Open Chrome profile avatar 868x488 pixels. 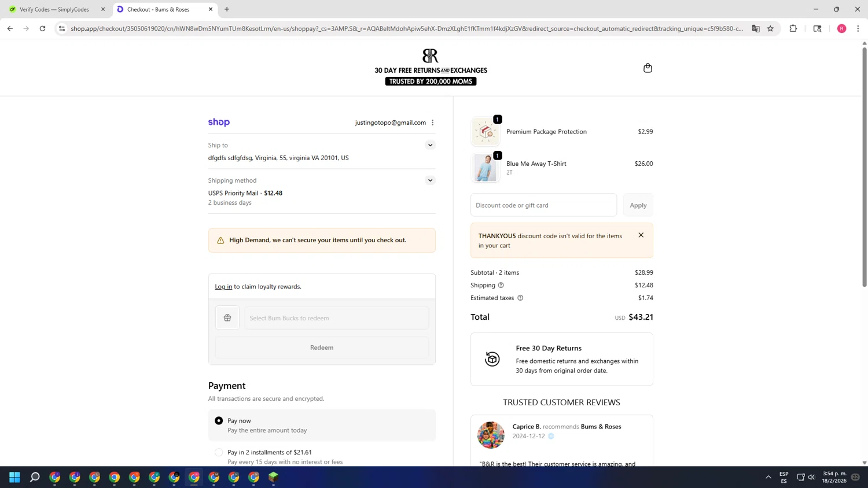(841, 28)
